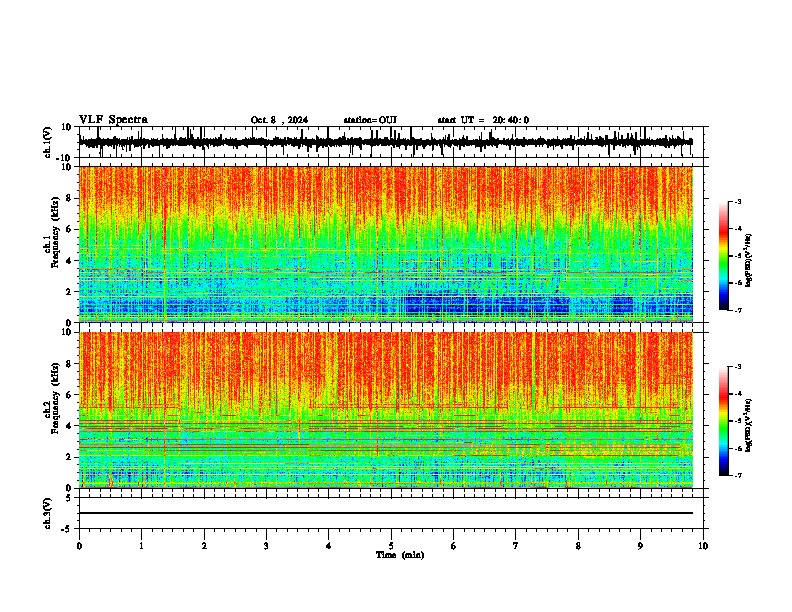Viewport: 792px width, 612px height.
Task: Click the time-axis tick label "3"
Action: [266, 546]
